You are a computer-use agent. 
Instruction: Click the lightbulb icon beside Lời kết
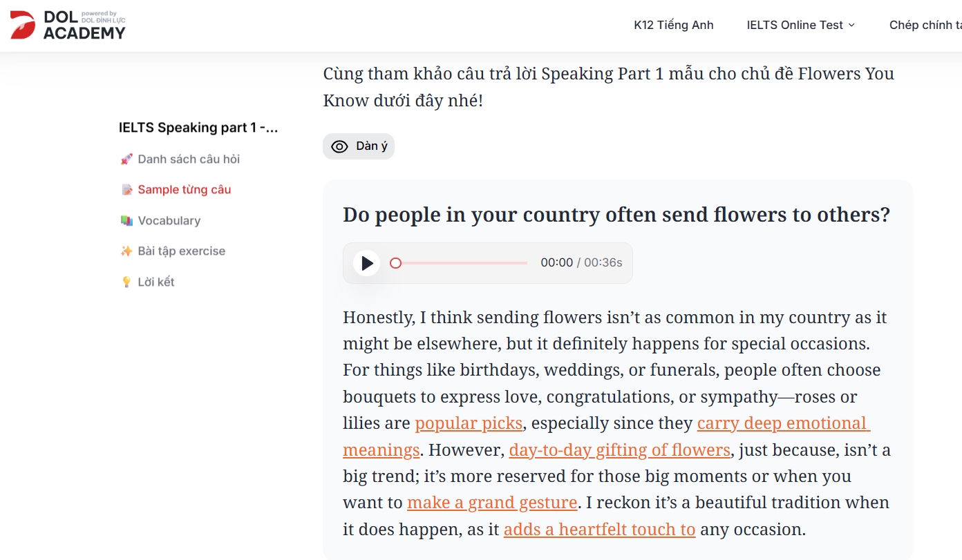coord(126,282)
